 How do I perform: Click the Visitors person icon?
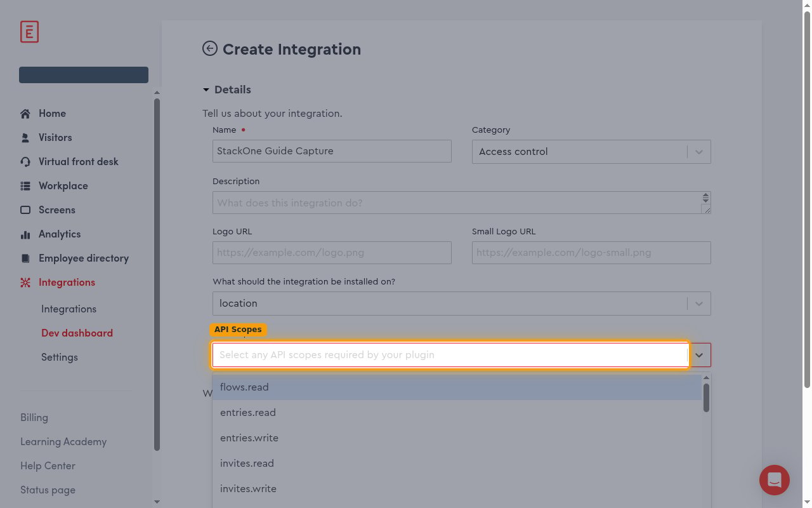(x=25, y=138)
